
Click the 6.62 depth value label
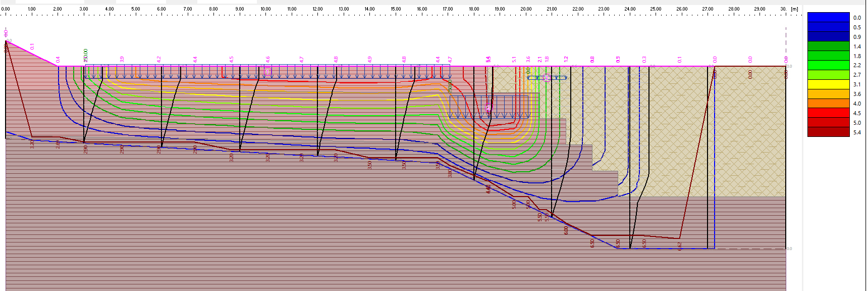tap(680, 246)
